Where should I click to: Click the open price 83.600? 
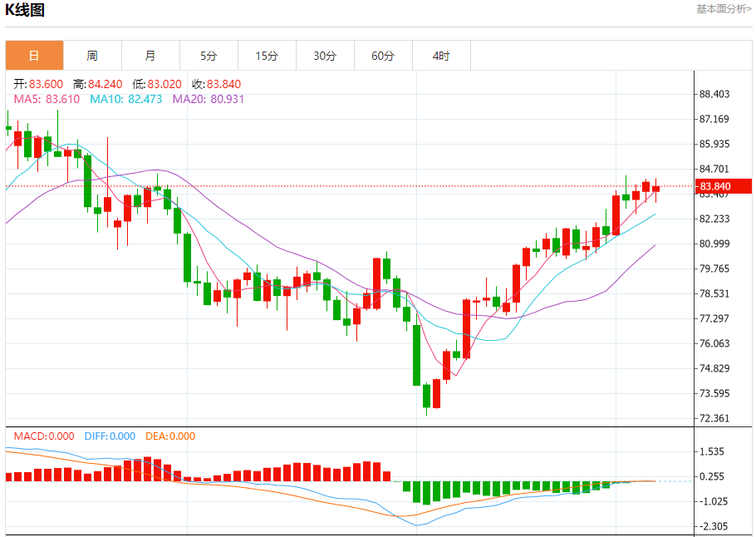46,84
